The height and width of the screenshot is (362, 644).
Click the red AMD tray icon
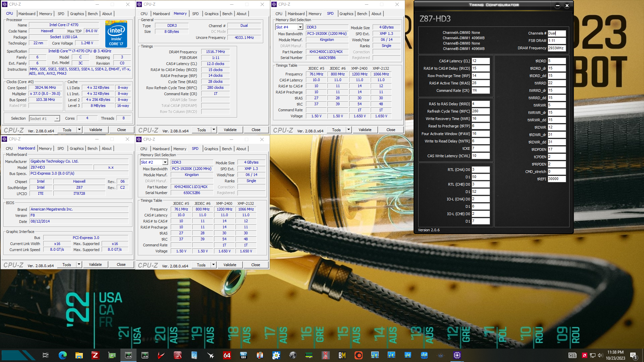(585, 355)
